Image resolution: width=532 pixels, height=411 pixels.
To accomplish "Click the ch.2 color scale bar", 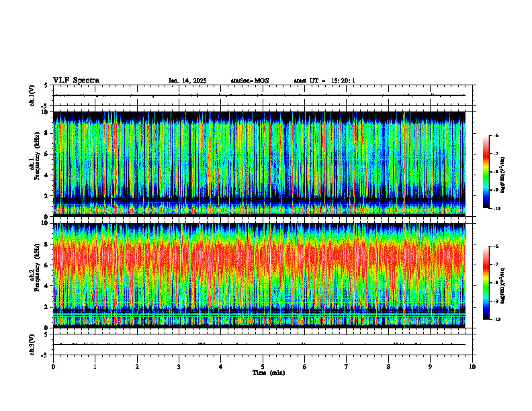I will 486,283.
